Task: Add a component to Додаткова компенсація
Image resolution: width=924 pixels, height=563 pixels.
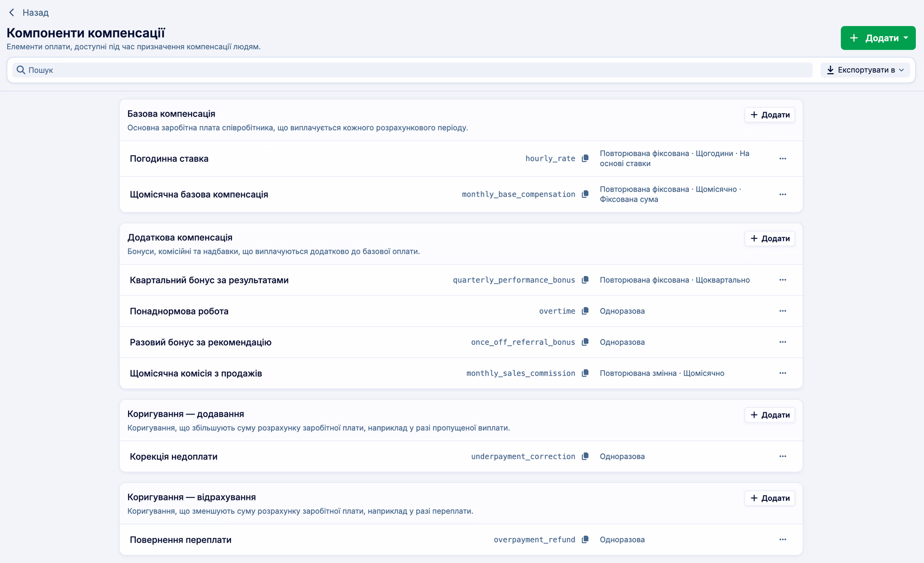Action: tap(770, 238)
